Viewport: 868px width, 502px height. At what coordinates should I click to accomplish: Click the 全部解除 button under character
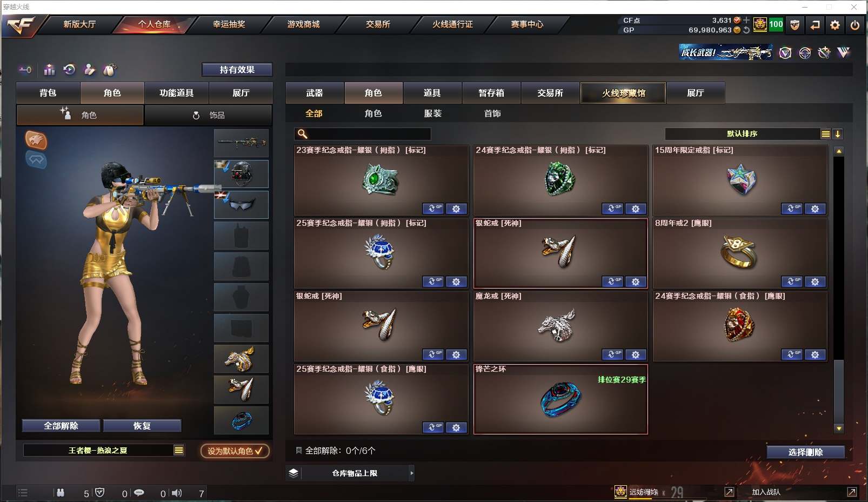[x=61, y=426]
